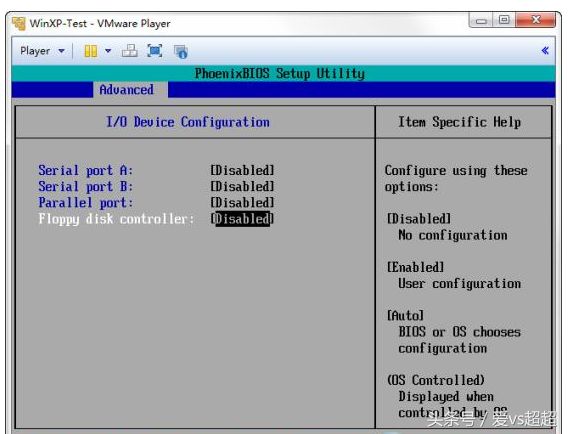Click the (OS Controlled) help entry
The height and width of the screenshot is (434, 568).
436,380
